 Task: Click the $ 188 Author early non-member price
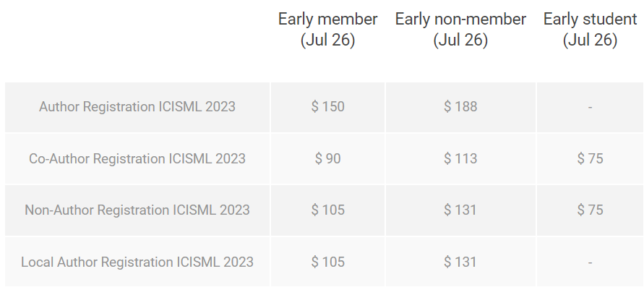pos(460,107)
